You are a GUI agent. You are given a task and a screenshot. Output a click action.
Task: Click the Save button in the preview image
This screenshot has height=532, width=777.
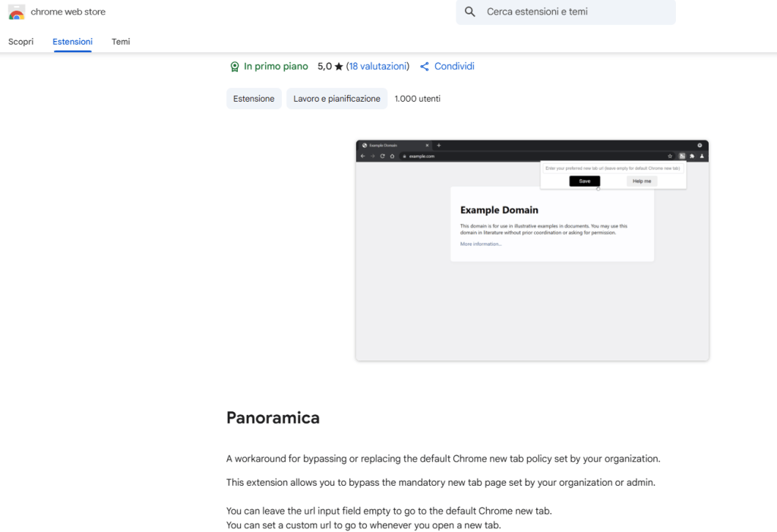coord(585,181)
